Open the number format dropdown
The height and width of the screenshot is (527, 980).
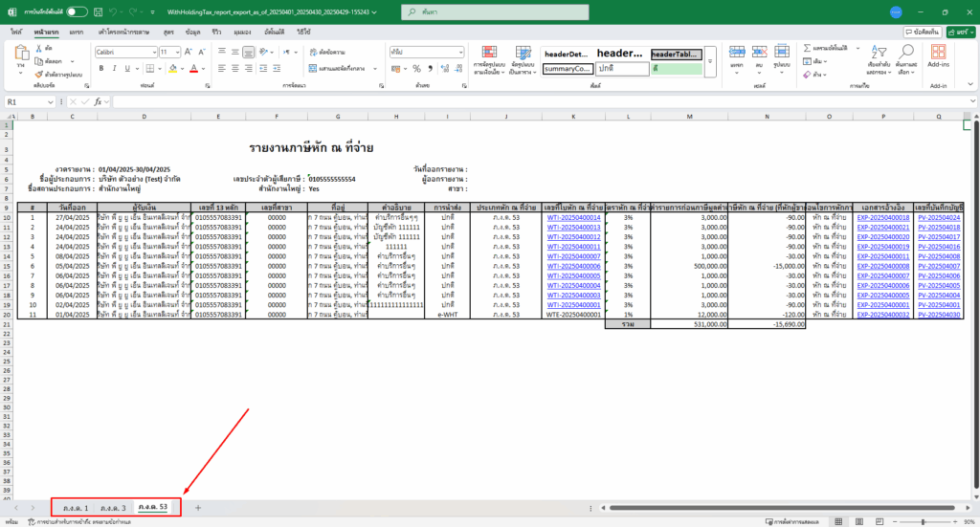coord(460,53)
